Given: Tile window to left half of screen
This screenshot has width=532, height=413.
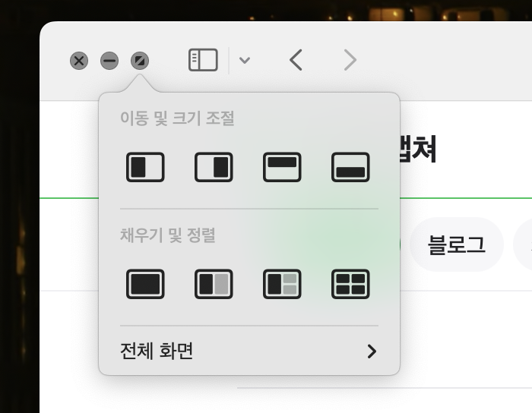Looking at the screenshot, I should [x=145, y=167].
